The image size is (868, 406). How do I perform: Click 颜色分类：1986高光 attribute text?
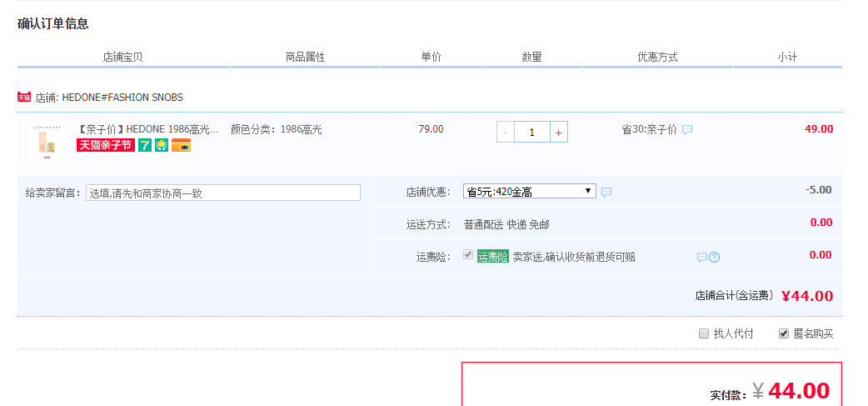point(277,129)
